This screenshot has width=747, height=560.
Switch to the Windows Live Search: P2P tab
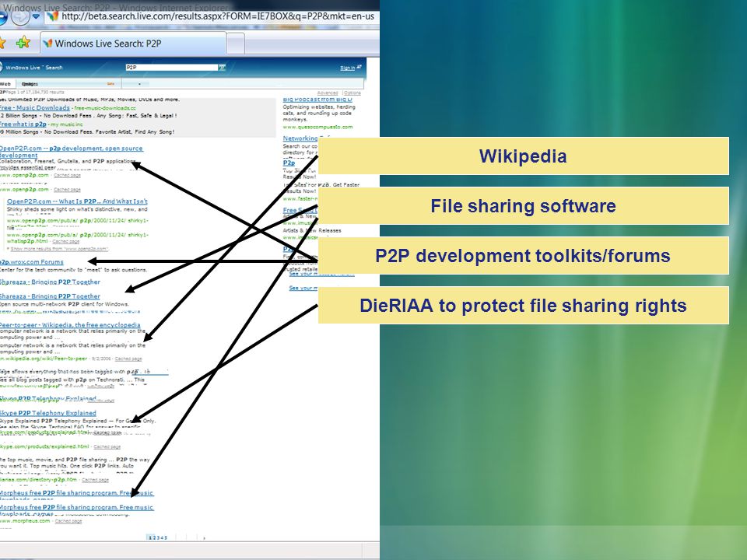(x=133, y=44)
